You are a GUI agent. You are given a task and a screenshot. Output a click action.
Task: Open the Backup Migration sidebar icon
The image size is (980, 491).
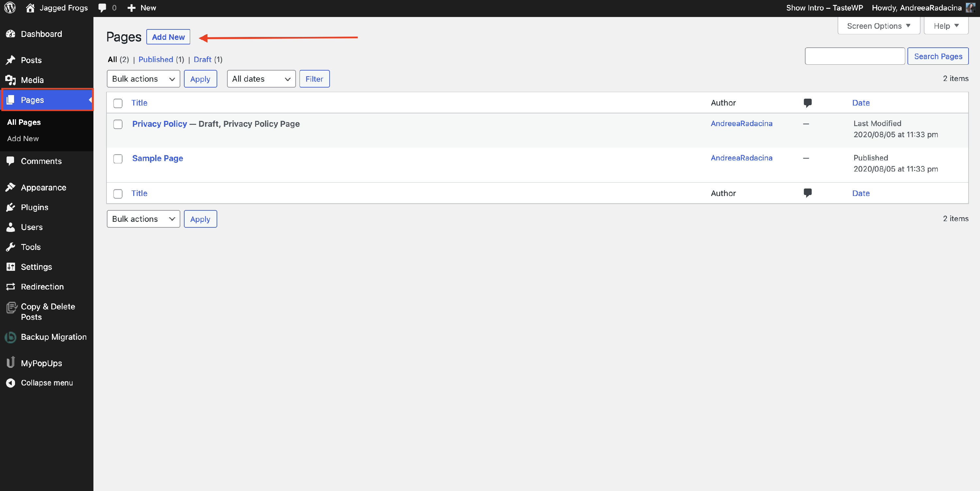pos(11,337)
